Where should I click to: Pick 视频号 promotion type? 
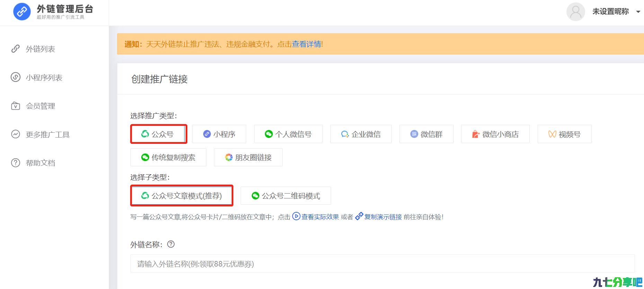pyautogui.click(x=565, y=134)
